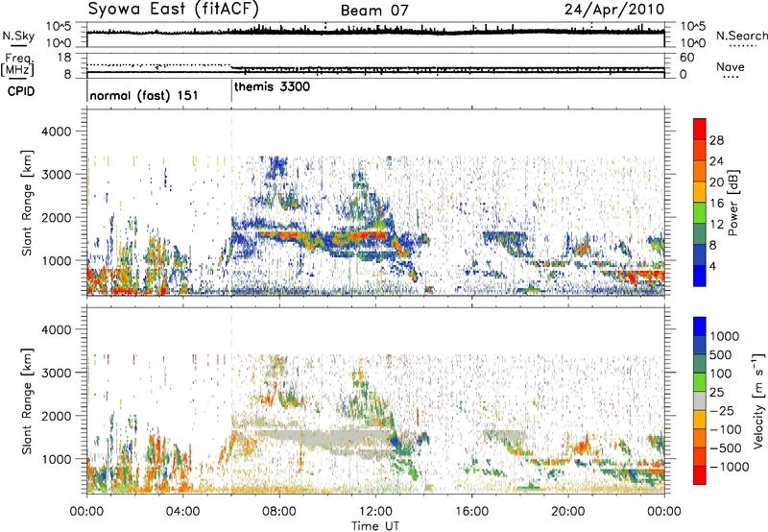
Task: Click the blue bottom of the power colorbar
Action: point(700,278)
